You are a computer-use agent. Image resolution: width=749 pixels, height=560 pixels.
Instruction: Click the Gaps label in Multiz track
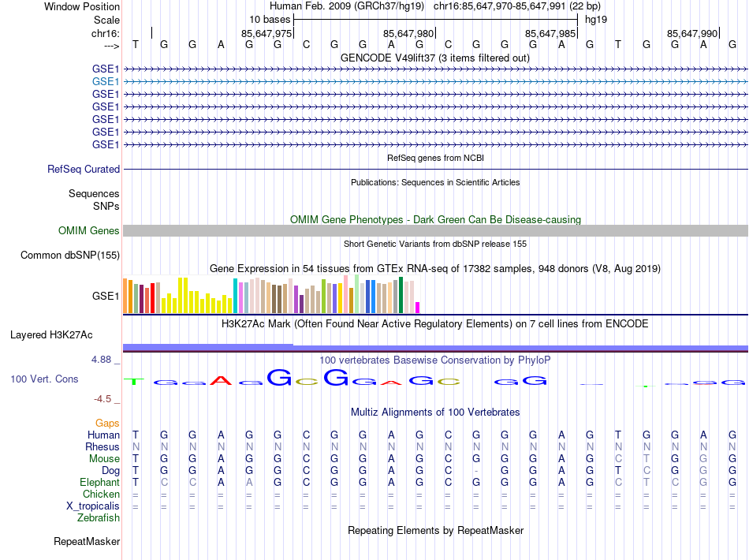tap(107, 424)
